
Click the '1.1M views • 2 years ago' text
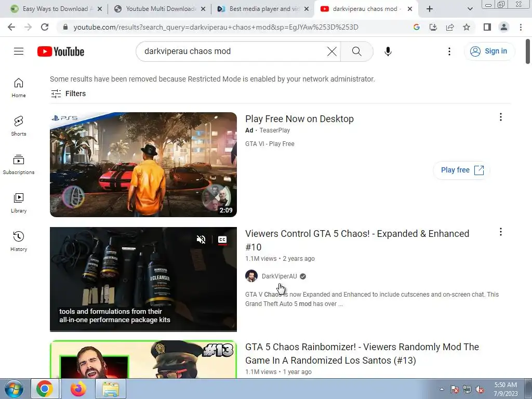280,259
